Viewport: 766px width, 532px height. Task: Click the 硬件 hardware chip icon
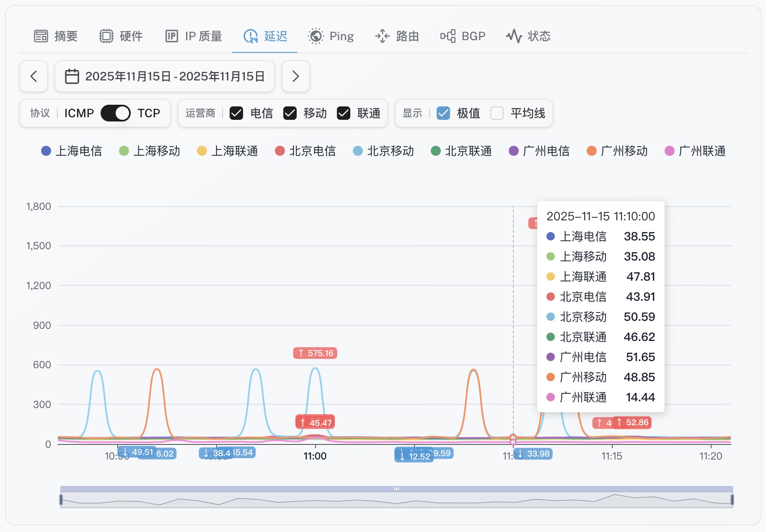tap(106, 36)
